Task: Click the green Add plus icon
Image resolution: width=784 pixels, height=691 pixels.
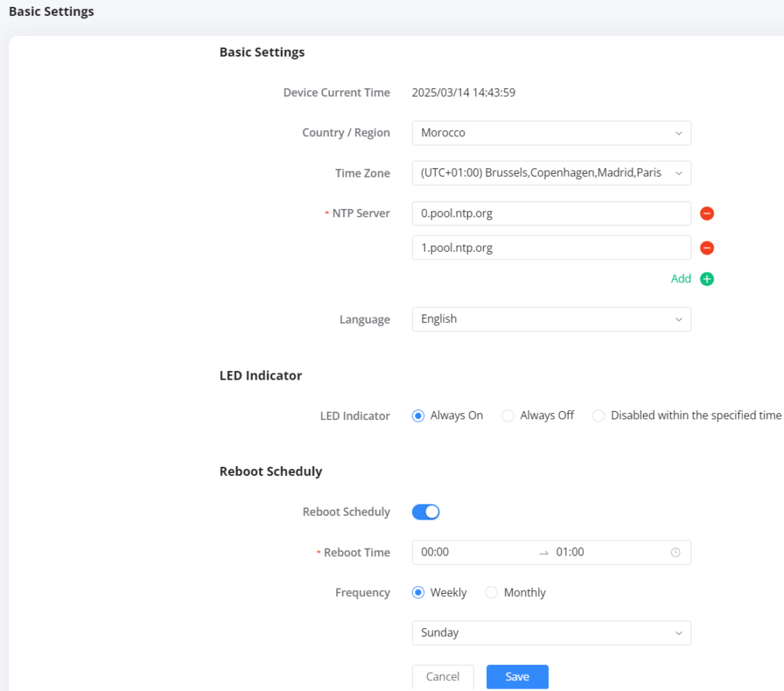Action: [x=707, y=279]
